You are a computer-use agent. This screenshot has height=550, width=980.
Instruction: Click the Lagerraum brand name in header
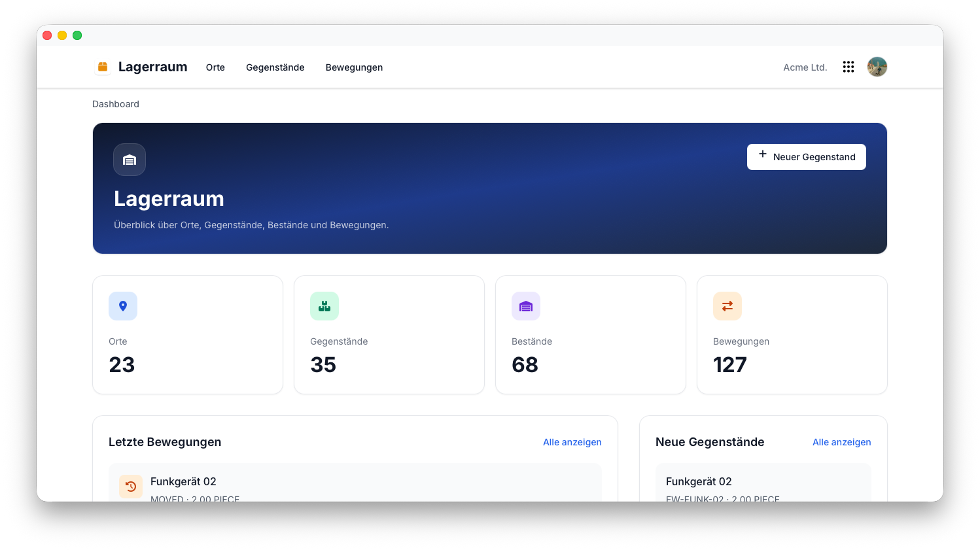(x=153, y=67)
